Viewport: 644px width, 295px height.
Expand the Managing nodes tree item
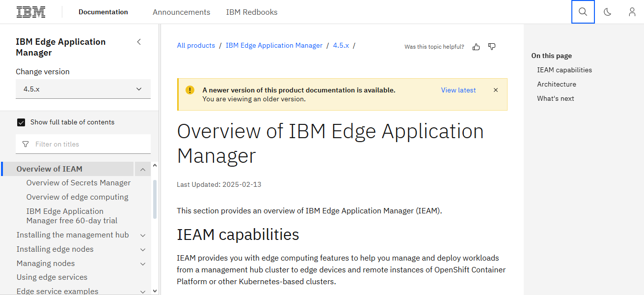(142, 264)
